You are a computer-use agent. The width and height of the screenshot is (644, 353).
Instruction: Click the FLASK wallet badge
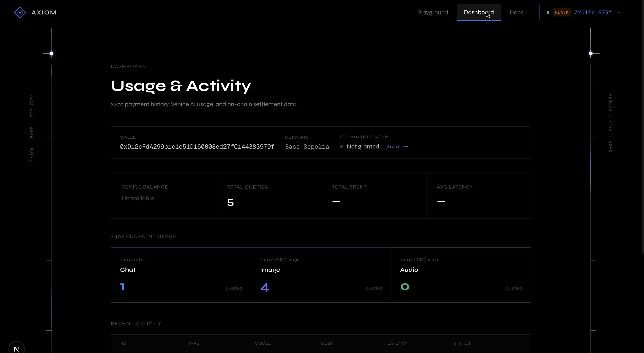coord(562,12)
